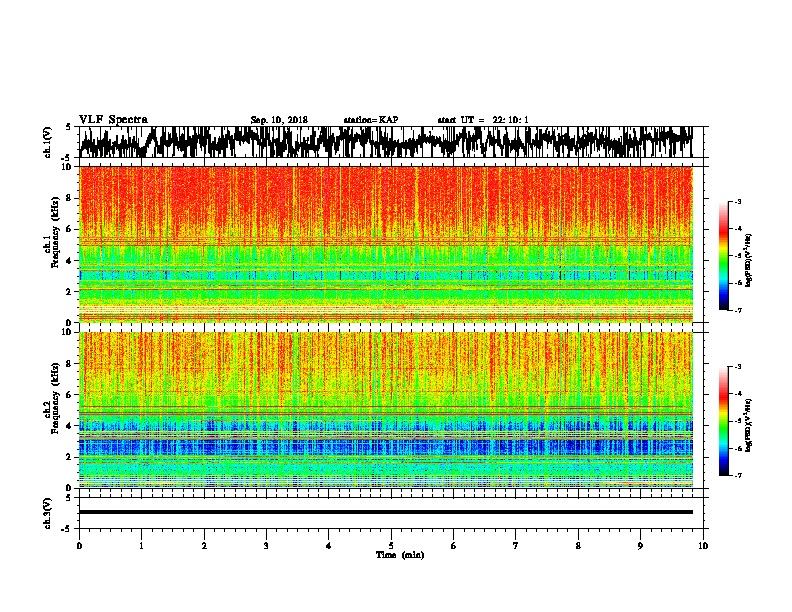Click time axis tick label '3'

(266, 546)
